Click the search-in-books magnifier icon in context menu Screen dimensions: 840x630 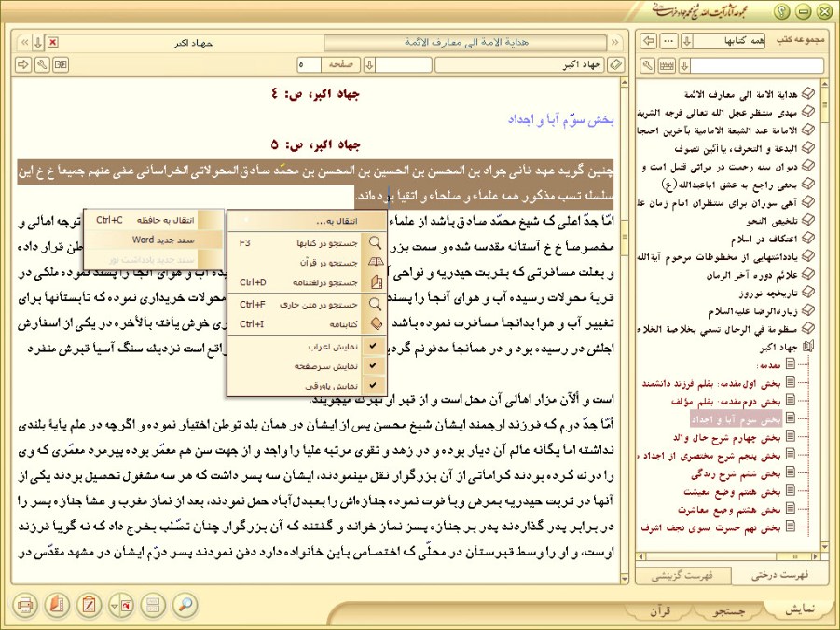(375, 242)
